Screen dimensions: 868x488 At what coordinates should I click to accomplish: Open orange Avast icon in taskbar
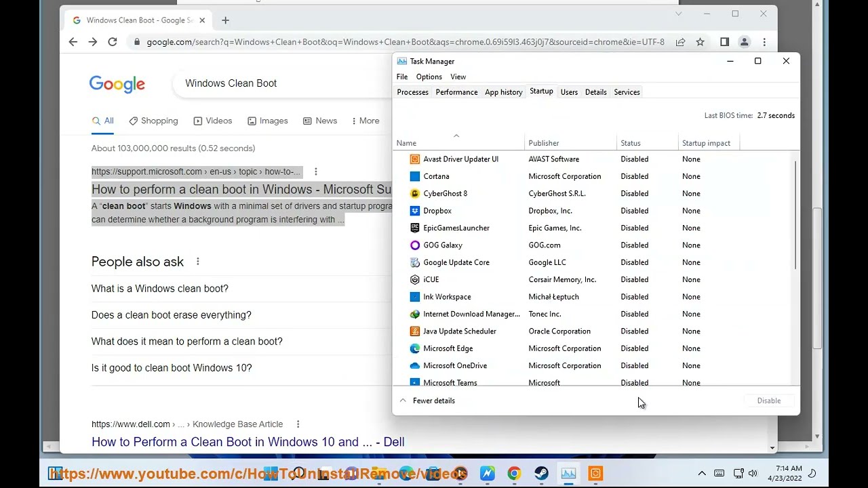(595, 474)
